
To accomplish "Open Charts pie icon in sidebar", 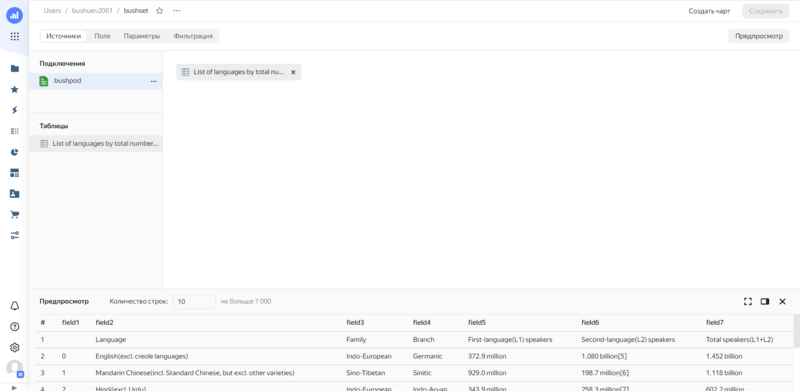I will (14, 152).
